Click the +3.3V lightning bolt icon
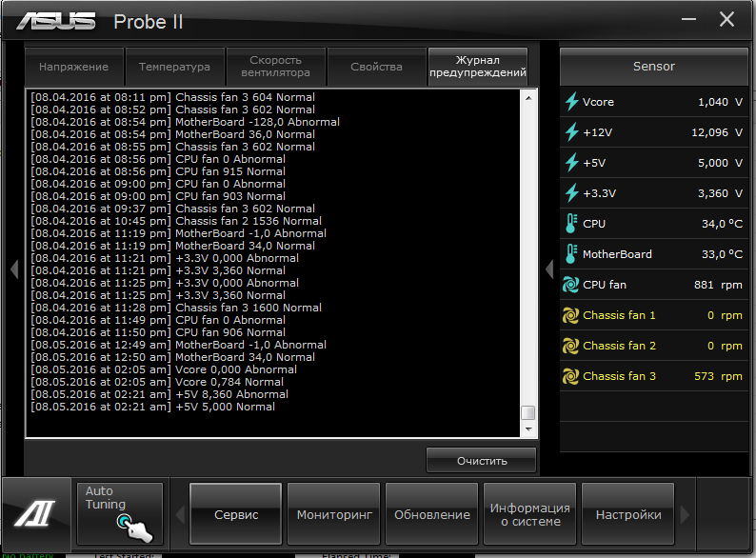The width and height of the screenshot is (756, 558). [572, 193]
